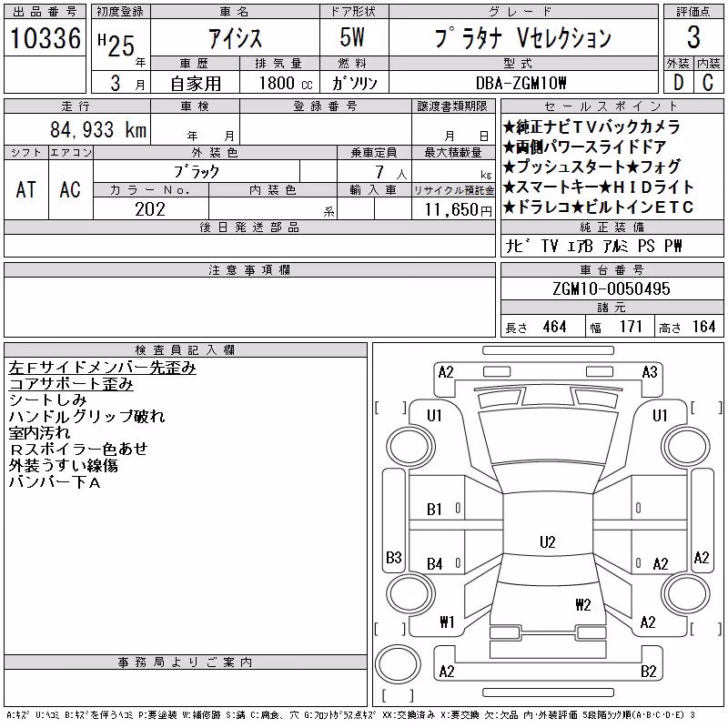The image size is (728, 728).
Task: Select the 車台番号 header
Action: (612, 269)
